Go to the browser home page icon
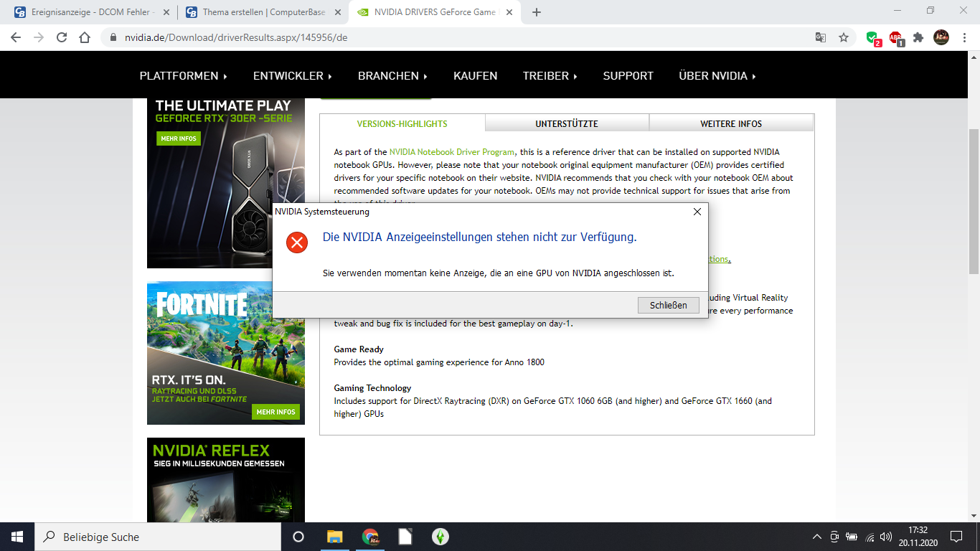The width and height of the screenshot is (980, 551). tap(85, 37)
